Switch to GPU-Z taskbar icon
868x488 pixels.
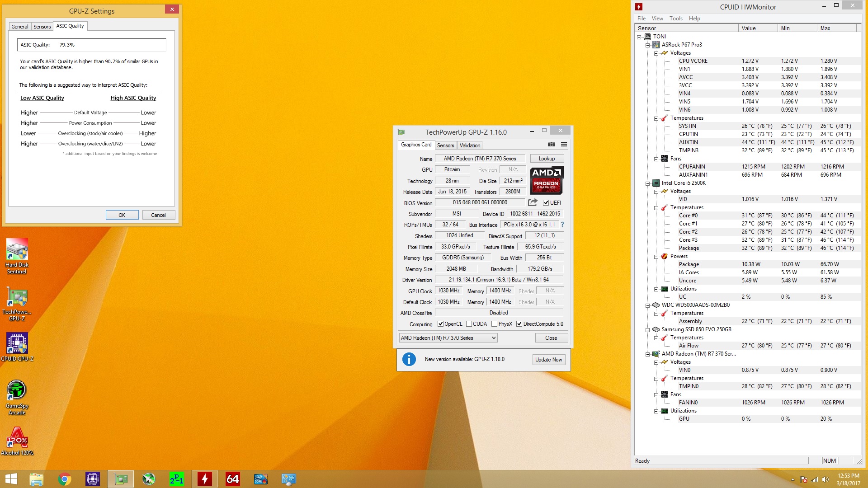coord(120,479)
